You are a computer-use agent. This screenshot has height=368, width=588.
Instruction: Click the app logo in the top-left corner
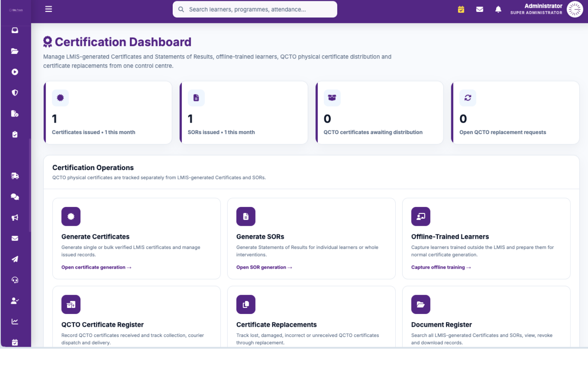pyautogui.click(x=16, y=10)
